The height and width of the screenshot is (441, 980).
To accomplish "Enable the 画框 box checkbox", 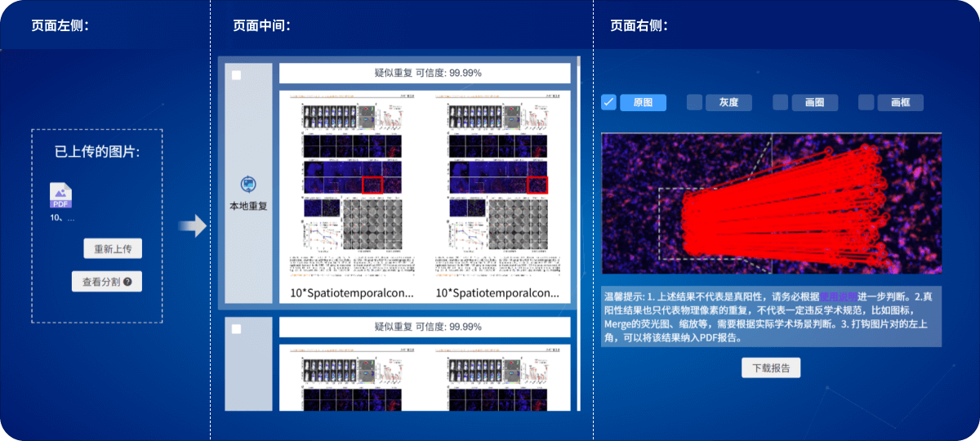I will click(x=866, y=102).
